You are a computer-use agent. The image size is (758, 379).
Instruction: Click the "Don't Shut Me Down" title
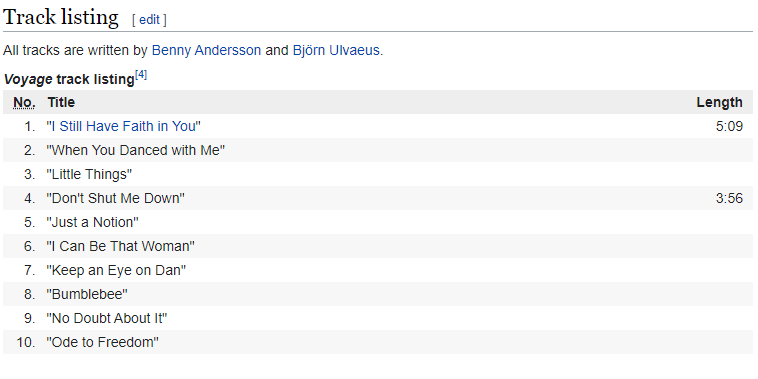[x=116, y=198]
